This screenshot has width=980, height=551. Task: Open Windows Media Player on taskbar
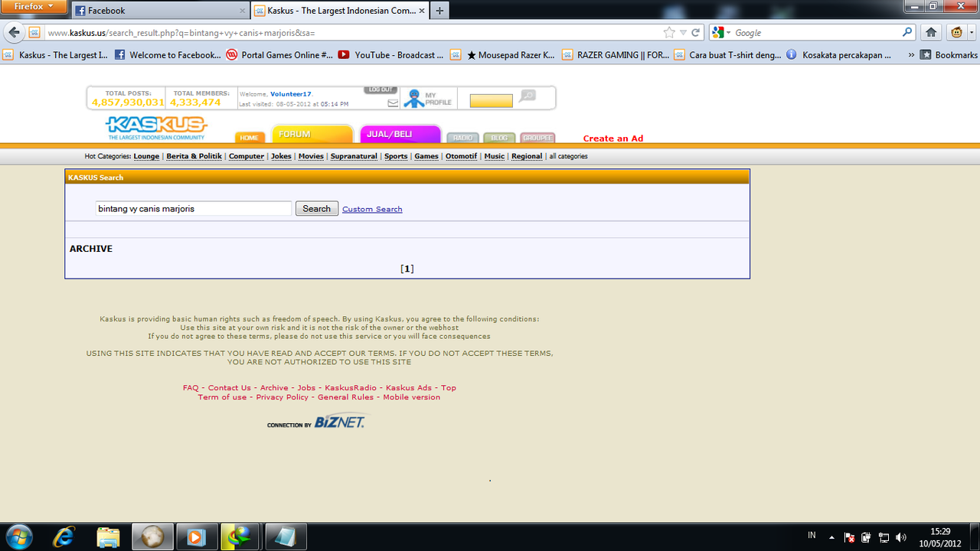197,537
